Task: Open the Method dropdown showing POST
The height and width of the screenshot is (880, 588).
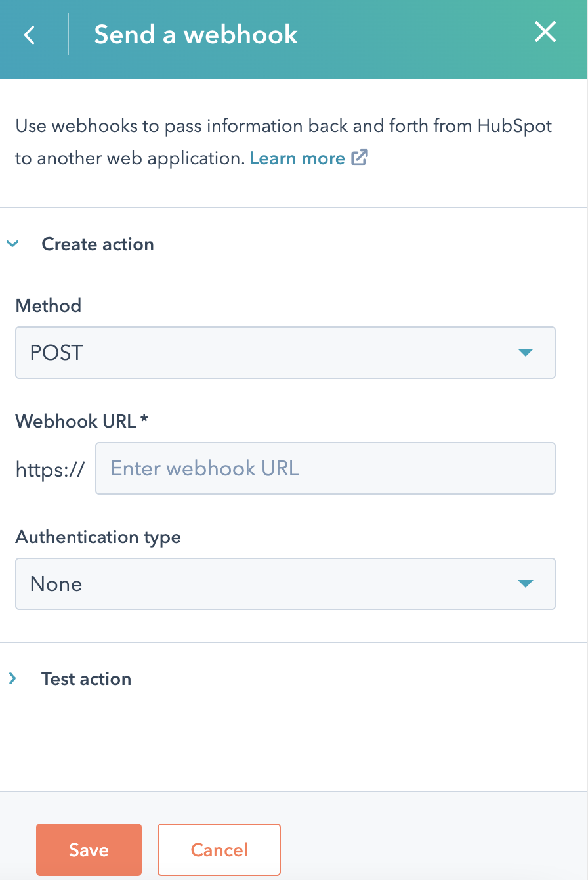Action: click(285, 353)
